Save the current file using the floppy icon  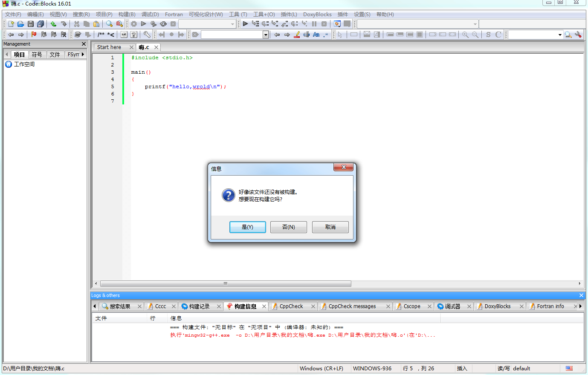pos(31,24)
